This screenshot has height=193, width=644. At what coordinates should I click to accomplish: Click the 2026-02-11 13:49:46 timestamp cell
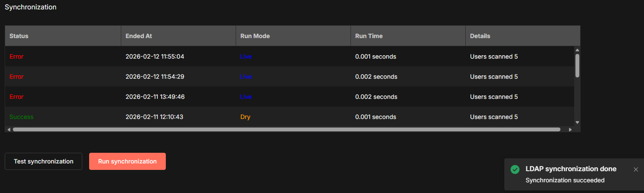(155, 97)
